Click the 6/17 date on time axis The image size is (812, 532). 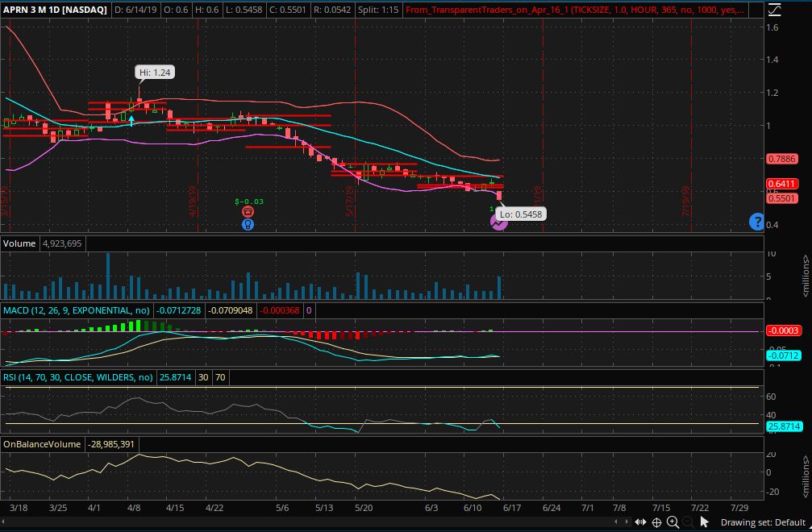(x=512, y=508)
